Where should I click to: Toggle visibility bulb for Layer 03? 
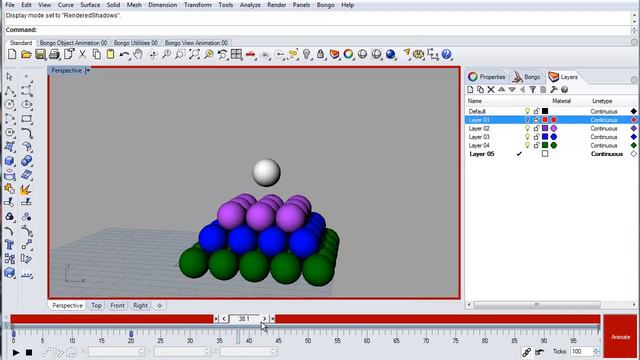(x=527, y=137)
